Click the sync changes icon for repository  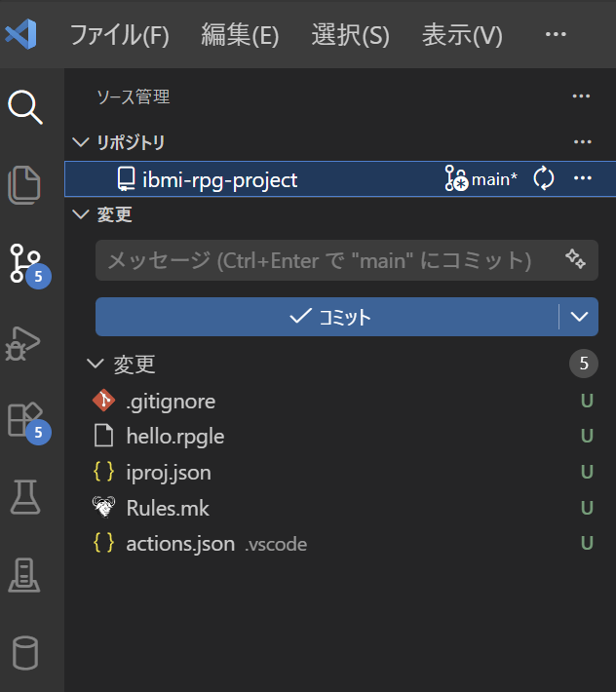544,179
